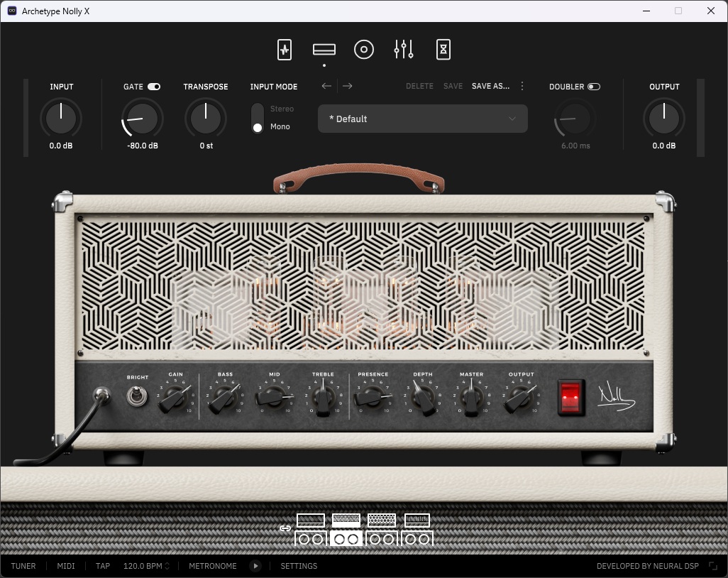The width and height of the screenshot is (728, 578).
Task: Click the amp TREBLE knob
Action: click(323, 397)
